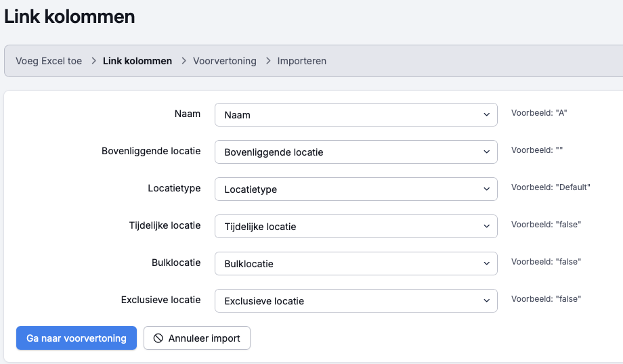Click the Exclusieve locatie field label

[x=160, y=300]
